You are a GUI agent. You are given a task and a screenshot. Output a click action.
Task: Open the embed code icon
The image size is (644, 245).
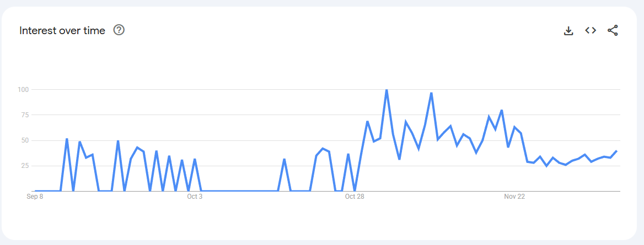(591, 31)
